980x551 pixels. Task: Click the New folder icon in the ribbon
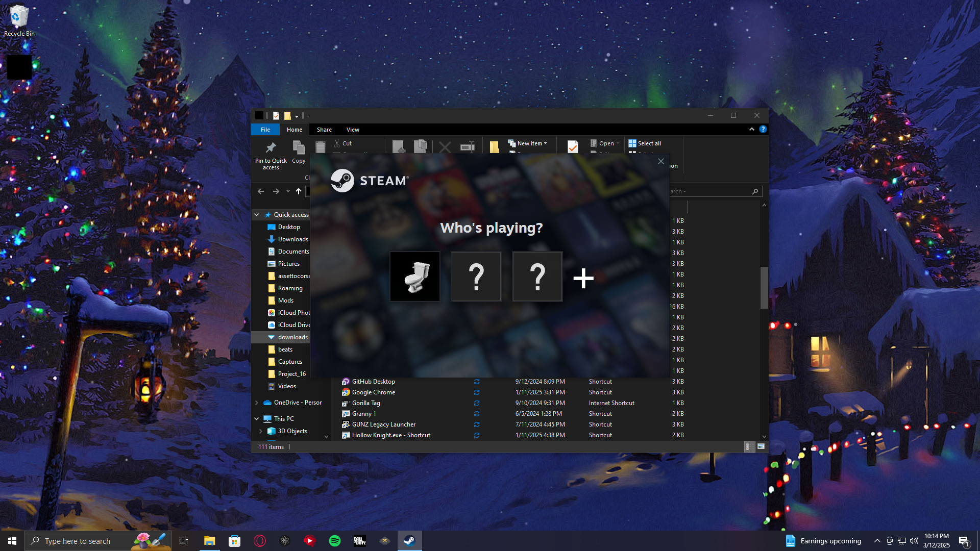click(494, 147)
